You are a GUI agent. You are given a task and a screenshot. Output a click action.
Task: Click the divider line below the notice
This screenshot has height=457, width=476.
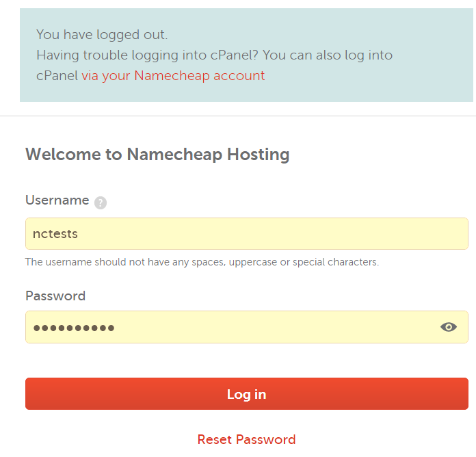click(x=238, y=116)
